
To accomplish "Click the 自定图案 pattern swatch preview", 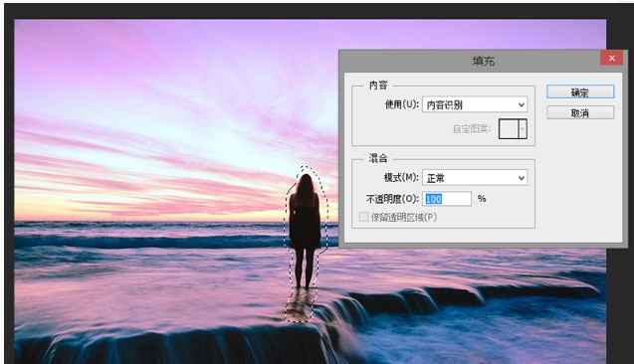I will pyautogui.click(x=509, y=129).
